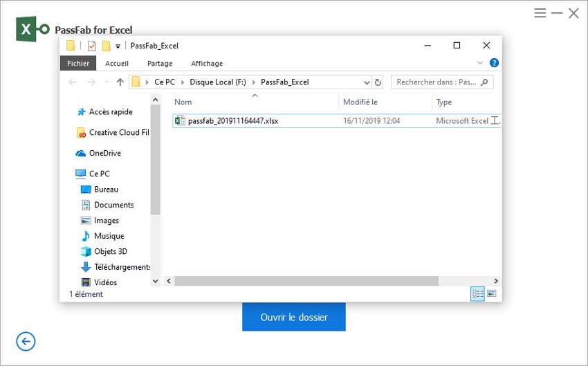Image resolution: width=588 pixels, height=366 pixels.
Task: Select the passfab_201911164447.xlsx file
Action: (232, 120)
